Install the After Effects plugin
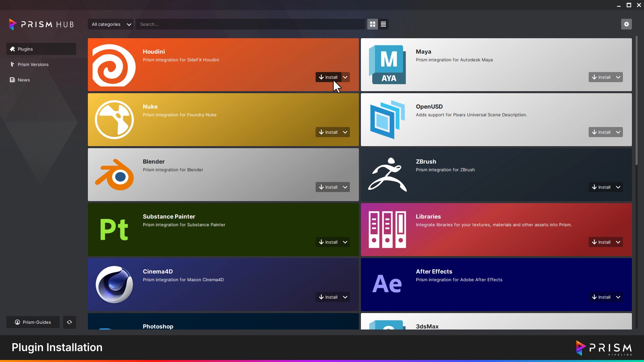Screen dimensions: 644x362 [x=601, y=297]
